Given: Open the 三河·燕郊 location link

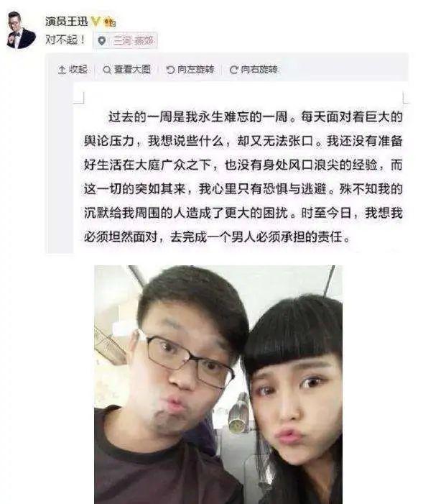Looking at the screenshot, I should point(133,41).
